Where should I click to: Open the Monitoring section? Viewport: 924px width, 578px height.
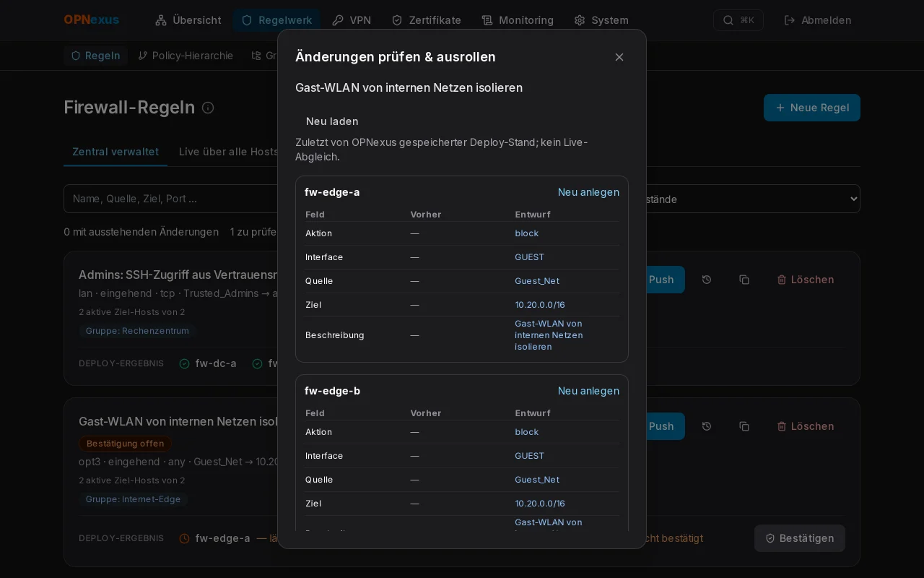(518, 20)
